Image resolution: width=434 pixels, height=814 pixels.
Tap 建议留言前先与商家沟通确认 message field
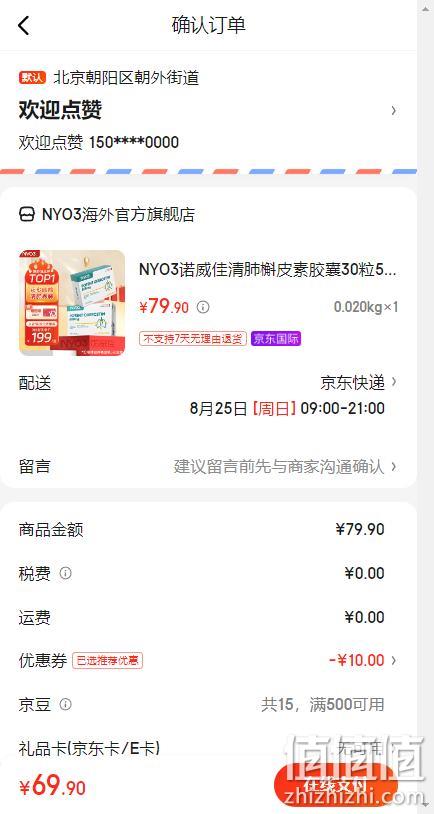pyautogui.click(x=279, y=466)
